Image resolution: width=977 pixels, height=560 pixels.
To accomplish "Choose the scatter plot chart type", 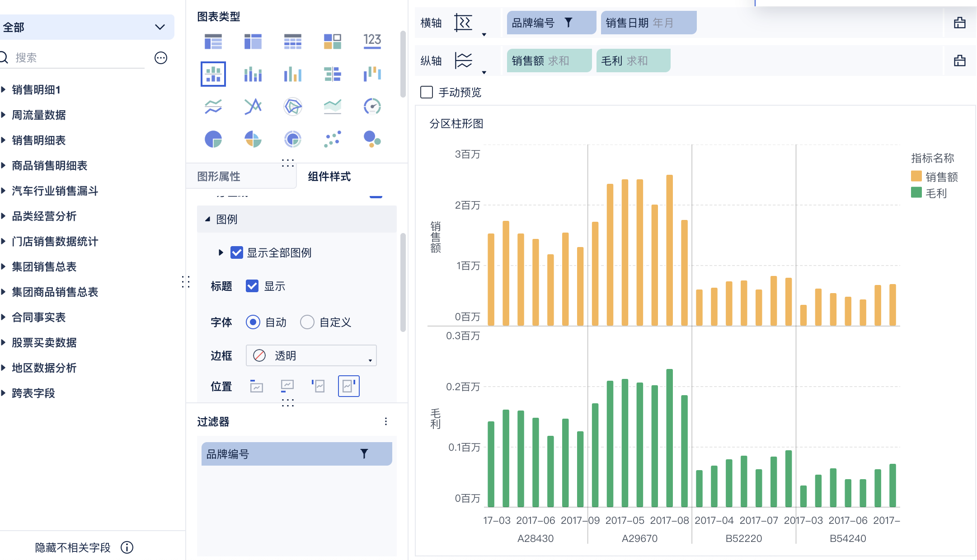I will tap(332, 139).
